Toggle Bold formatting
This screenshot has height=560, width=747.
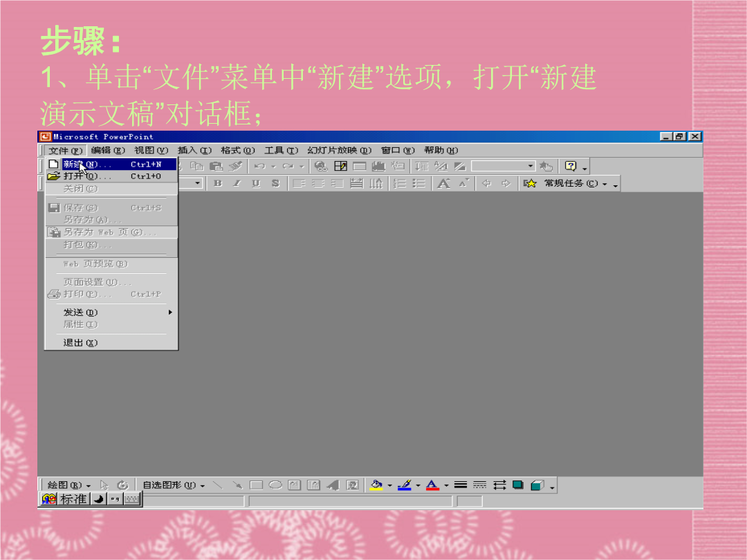218,183
